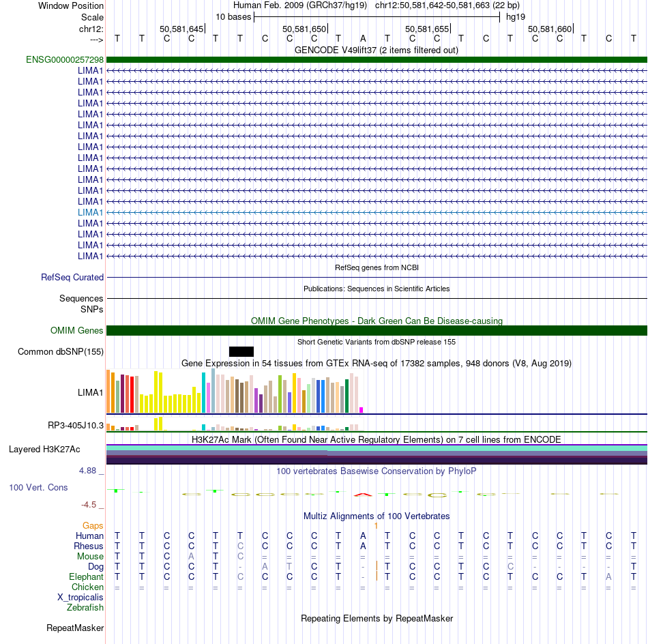Click the Window Position label
The width and height of the screenshot is (648, 644).
pos(71,5)
